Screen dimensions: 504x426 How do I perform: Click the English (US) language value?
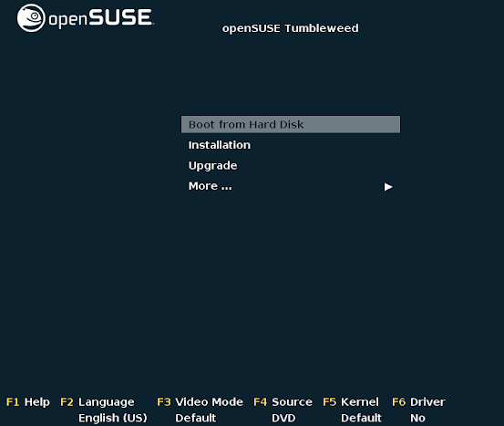112,418
